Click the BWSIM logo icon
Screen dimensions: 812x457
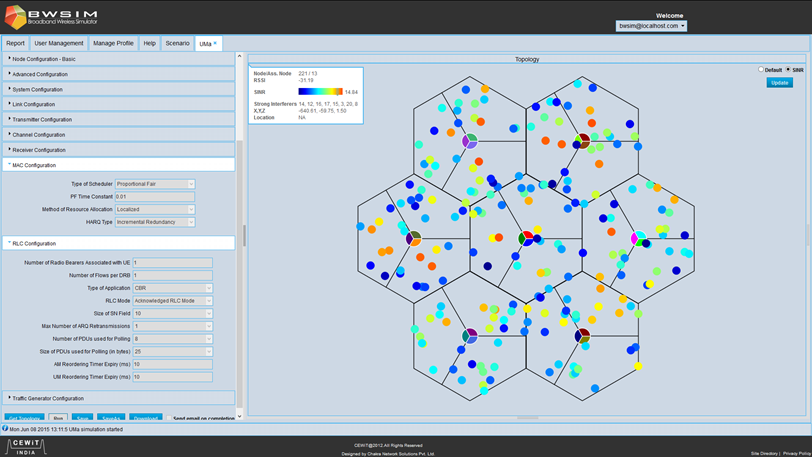pyautogui.click(x=16, y=17)
